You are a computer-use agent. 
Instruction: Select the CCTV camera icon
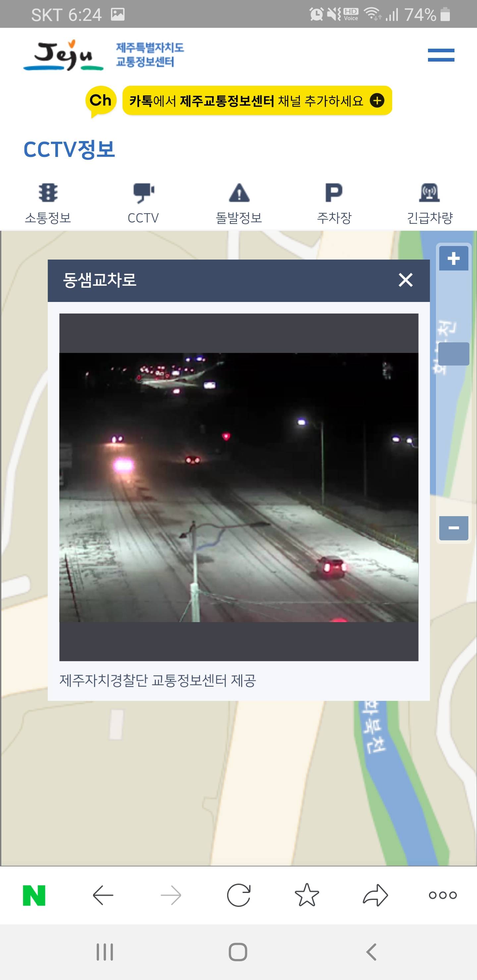click(143, 193)
